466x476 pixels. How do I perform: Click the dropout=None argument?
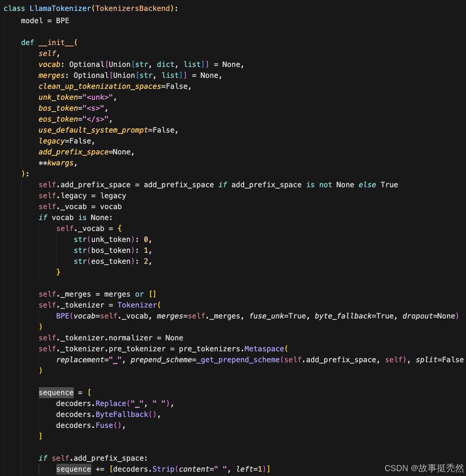pos(429,316)
